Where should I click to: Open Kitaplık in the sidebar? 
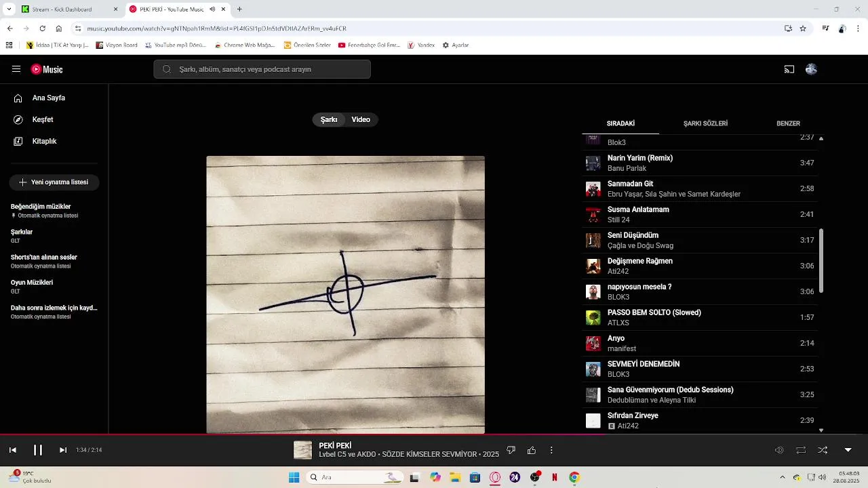point(54,141)
